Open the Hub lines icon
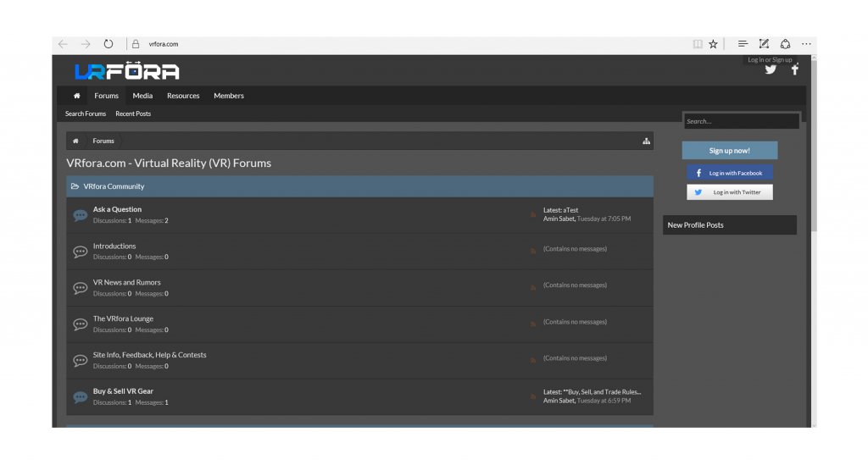The width and height of the screenshot is (868, 465). (x=743, y=44)
